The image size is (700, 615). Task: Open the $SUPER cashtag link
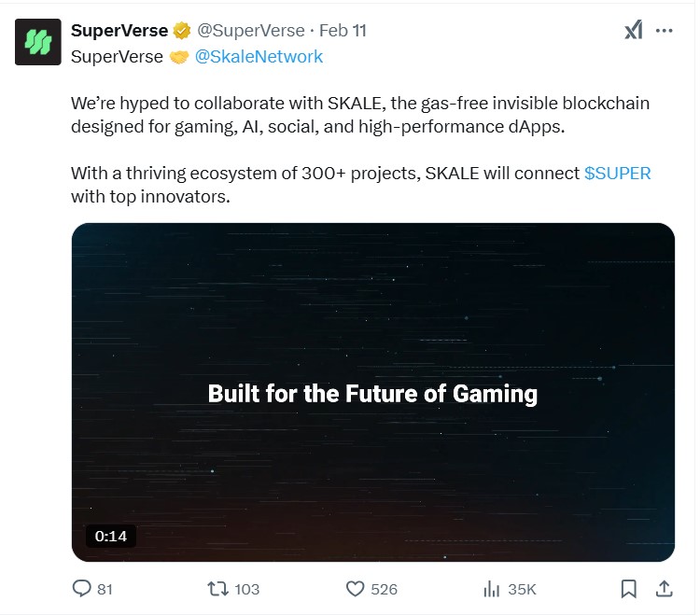617,174
